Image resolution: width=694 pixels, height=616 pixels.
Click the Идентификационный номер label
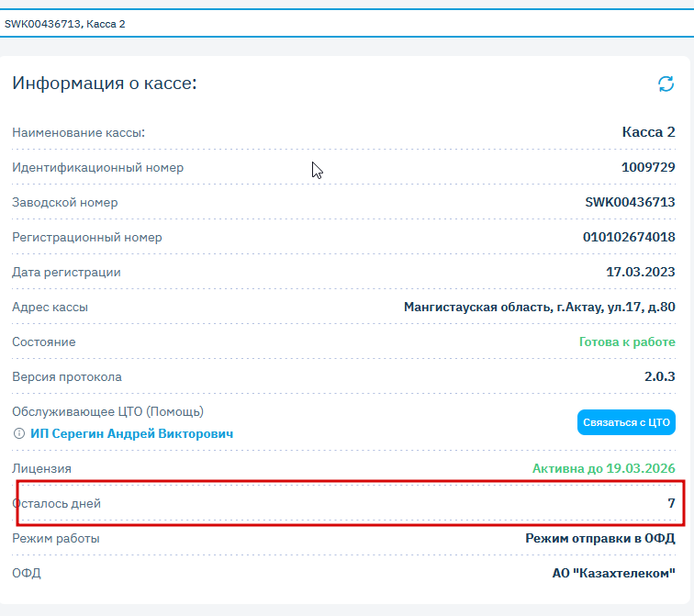98,167
